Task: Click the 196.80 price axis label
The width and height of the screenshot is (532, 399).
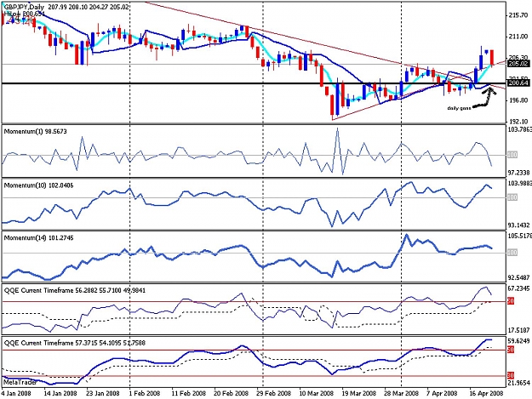Action: coord(518,100)
